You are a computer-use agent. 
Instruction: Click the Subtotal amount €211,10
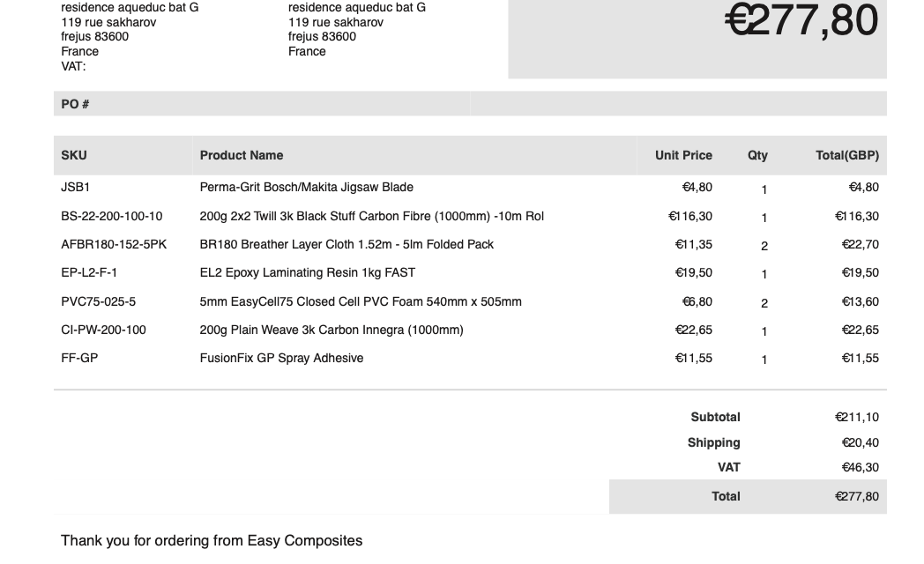pyautogui.click(x=856, y=417)
